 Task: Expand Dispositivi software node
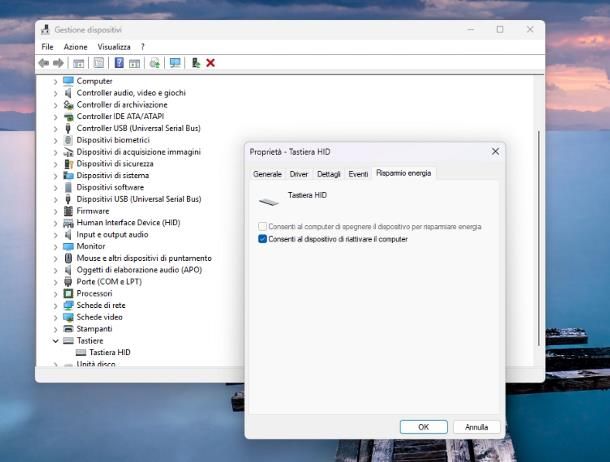click(x=55, y=188)
